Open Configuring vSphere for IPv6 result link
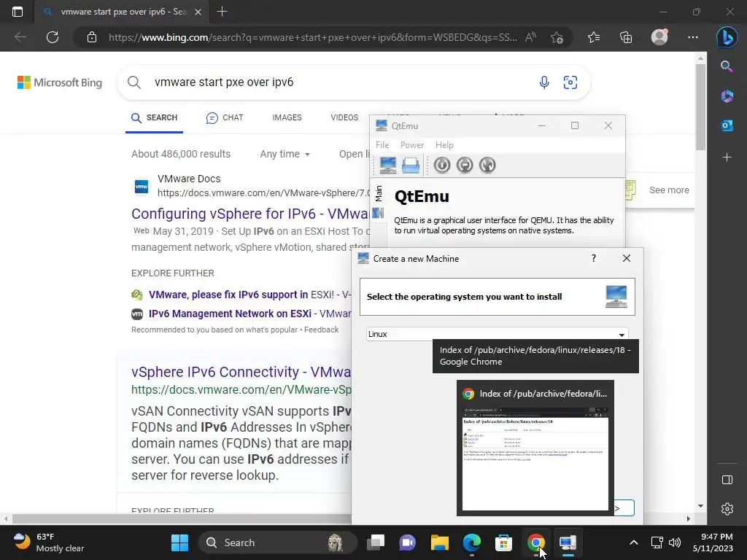747x560 pixels. (250, 214)
